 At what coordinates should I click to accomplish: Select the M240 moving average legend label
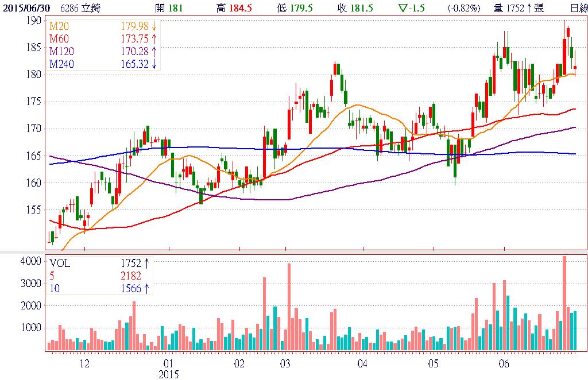click(x=61, y=64)
